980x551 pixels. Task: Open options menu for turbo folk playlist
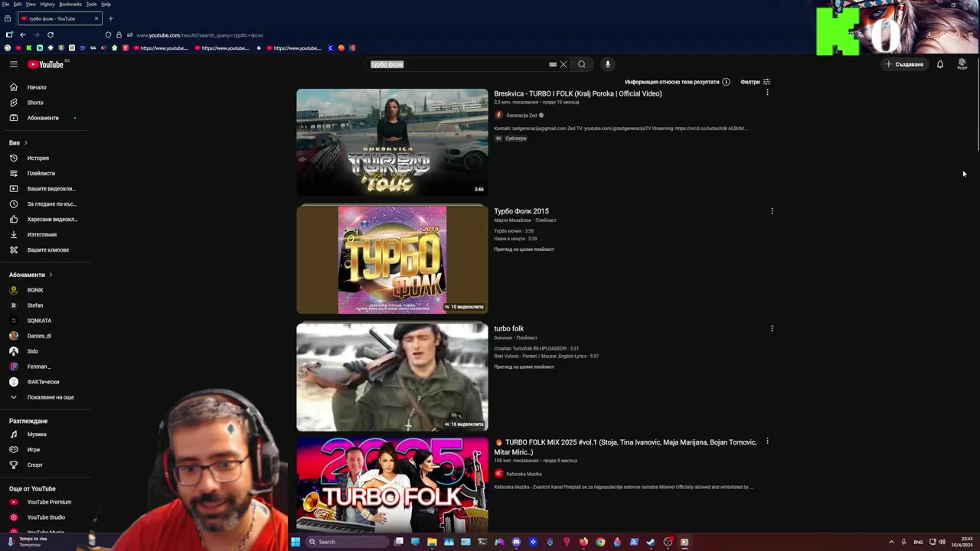point(772,328)
